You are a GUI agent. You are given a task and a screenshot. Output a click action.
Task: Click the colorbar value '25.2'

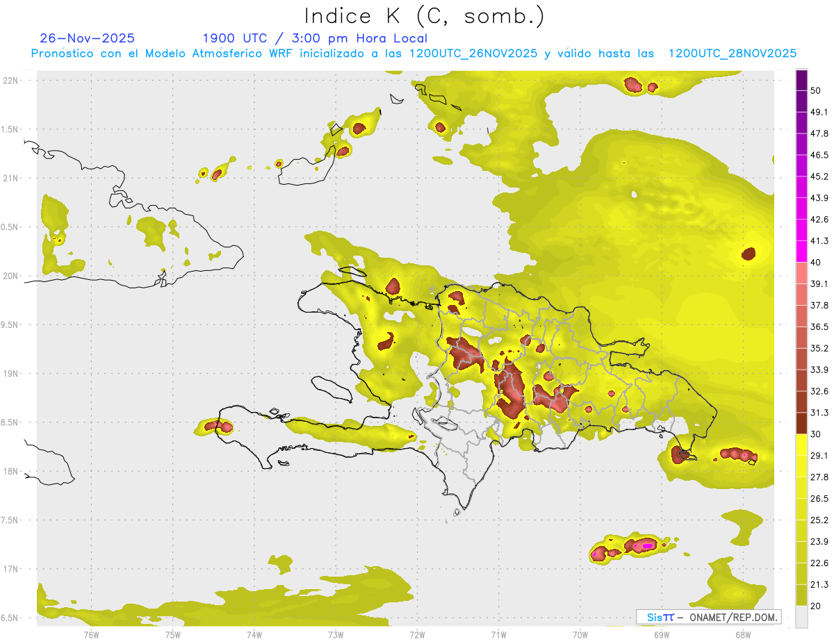click(x=819, y=520)
